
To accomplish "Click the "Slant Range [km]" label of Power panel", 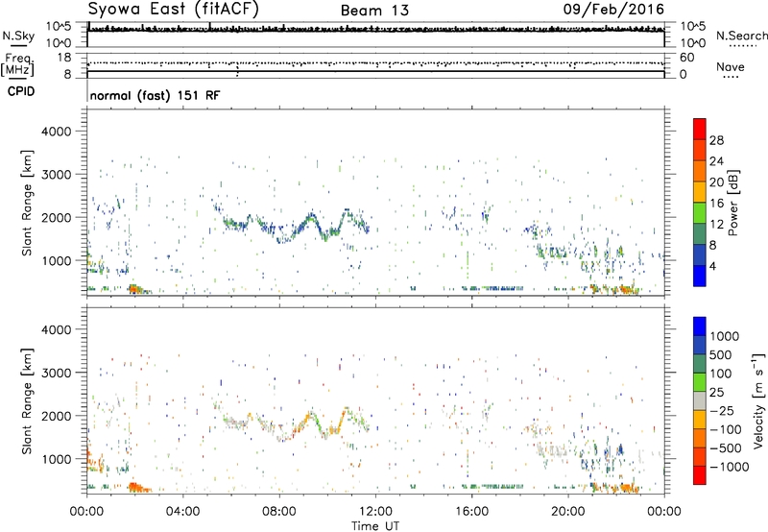I will coord(27,203).
